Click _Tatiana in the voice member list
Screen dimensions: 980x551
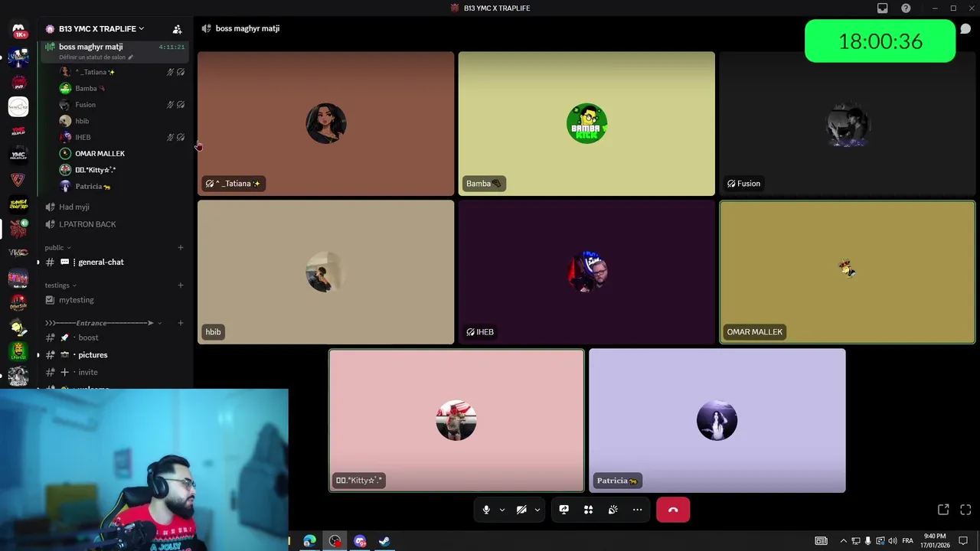(x=122, y=72)
